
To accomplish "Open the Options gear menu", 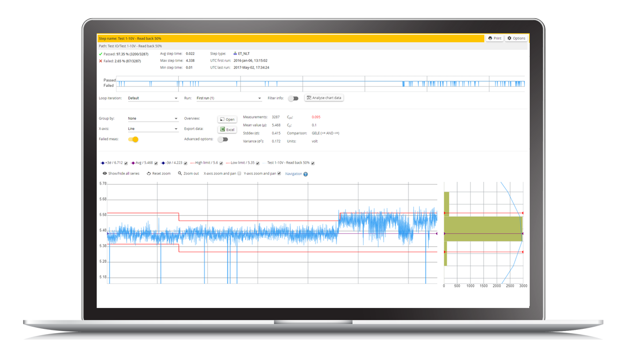I will 516,38.
